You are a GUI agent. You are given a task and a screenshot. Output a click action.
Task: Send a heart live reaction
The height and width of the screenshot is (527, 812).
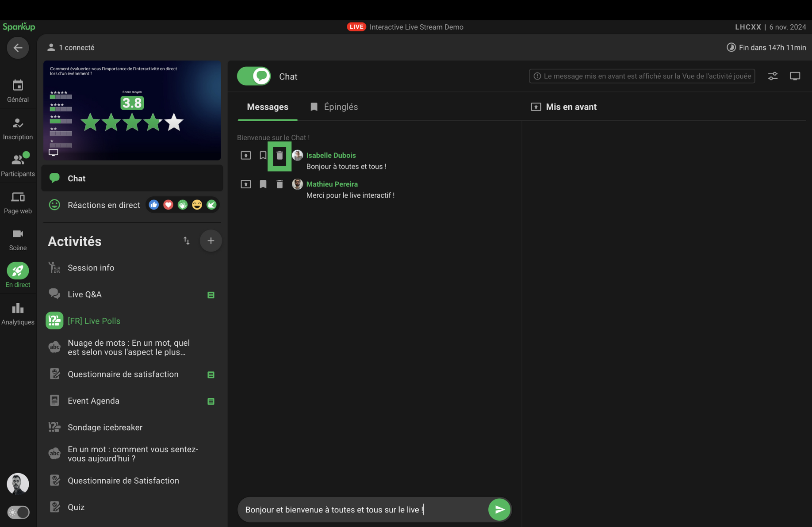point(168,205)
